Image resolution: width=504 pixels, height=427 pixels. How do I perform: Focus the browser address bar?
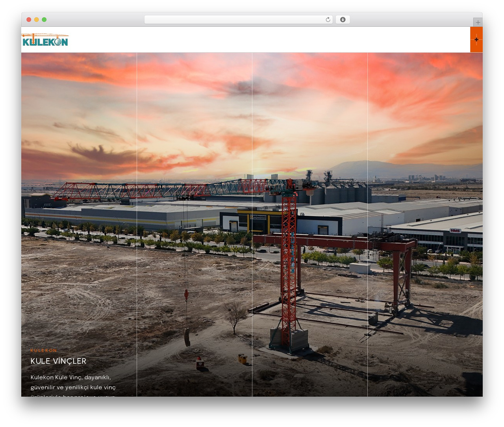pos(239,20)
